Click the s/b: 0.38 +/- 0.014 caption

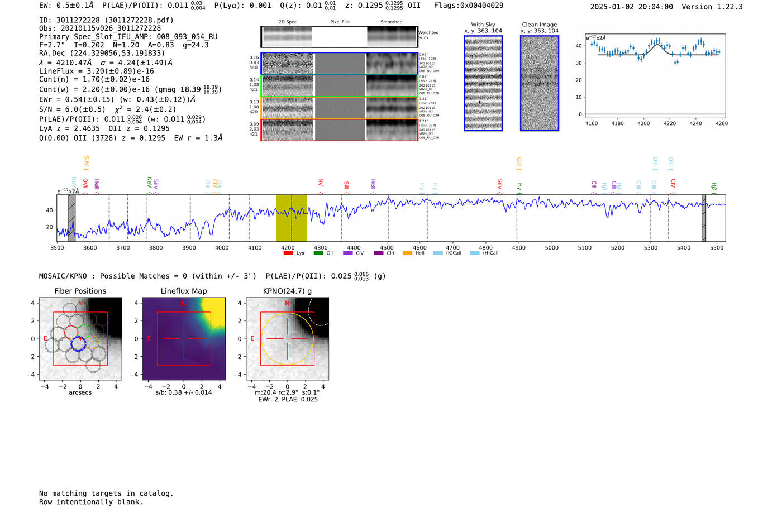184,392
